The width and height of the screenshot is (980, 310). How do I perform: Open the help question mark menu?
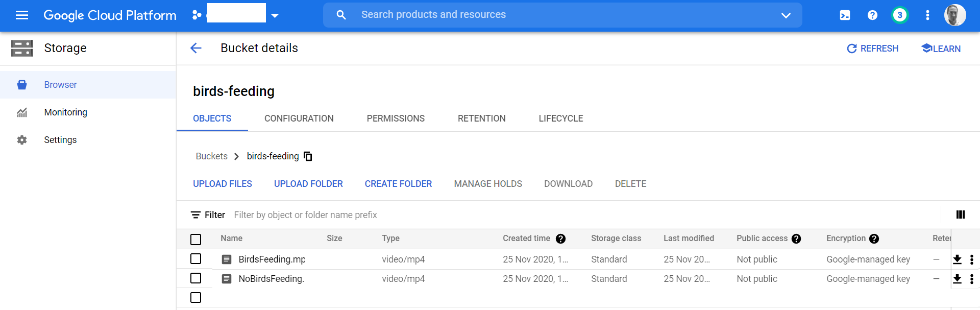872,15
